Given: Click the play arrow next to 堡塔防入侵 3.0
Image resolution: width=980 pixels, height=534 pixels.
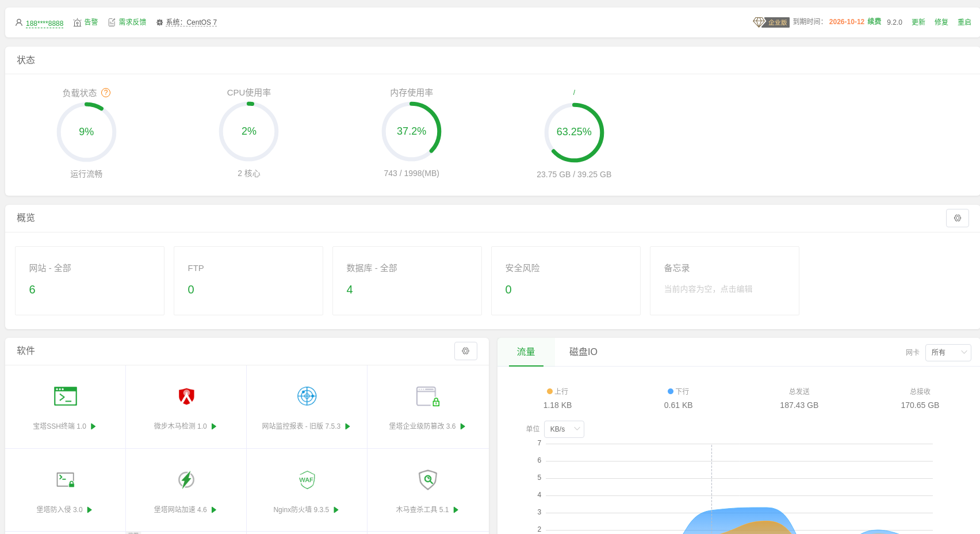Looking at the screenshot, I should coord(89,510).
